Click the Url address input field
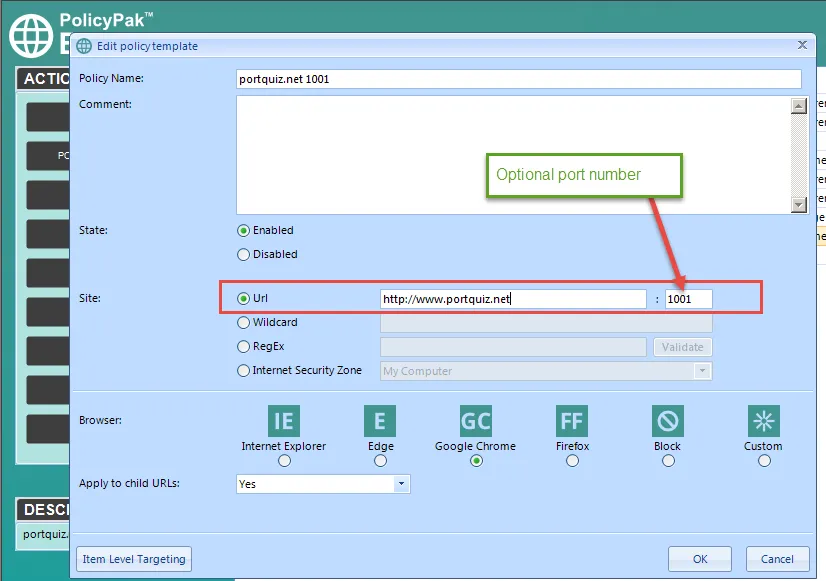Viewport: 826px width, 581px height. pos(513,299)
